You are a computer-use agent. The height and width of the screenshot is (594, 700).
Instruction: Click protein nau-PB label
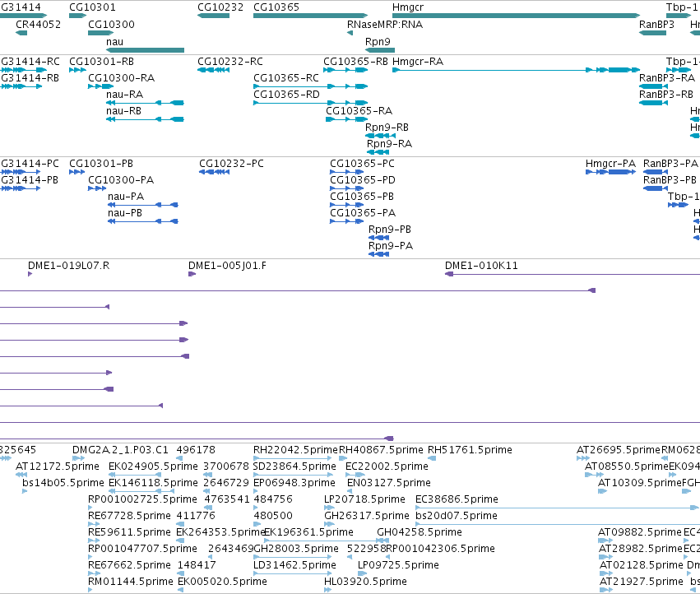[x=125, y=212]
